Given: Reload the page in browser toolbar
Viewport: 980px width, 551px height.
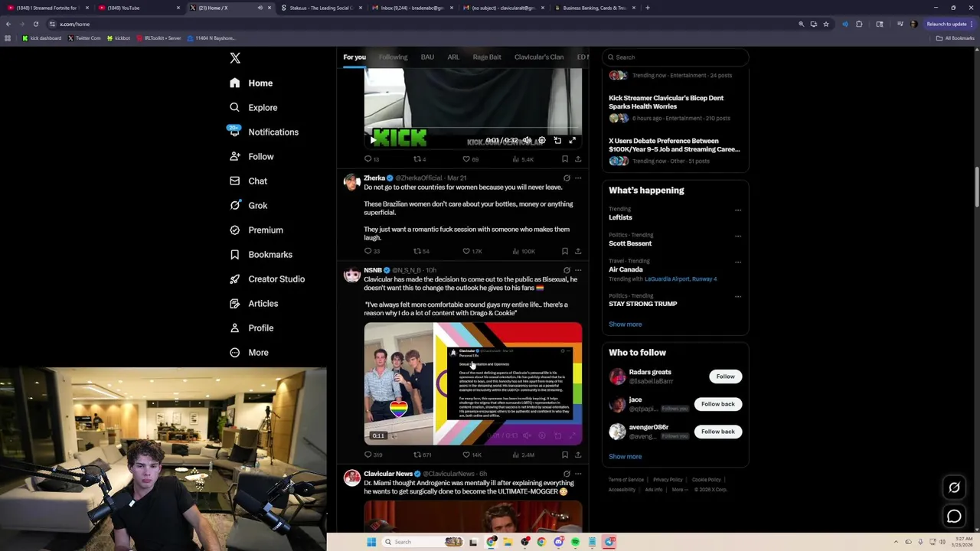Looking at the screenshot, I should click(x=35, y=24).
